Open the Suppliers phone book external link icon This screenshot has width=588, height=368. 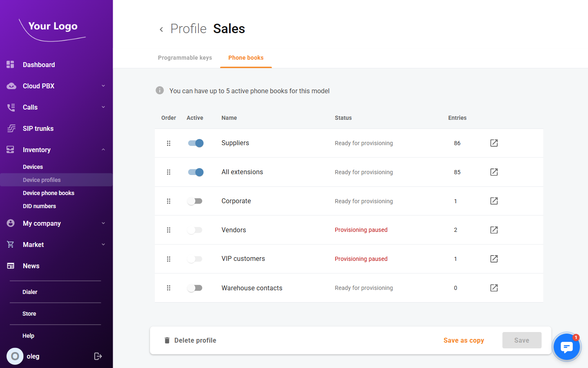494,143
